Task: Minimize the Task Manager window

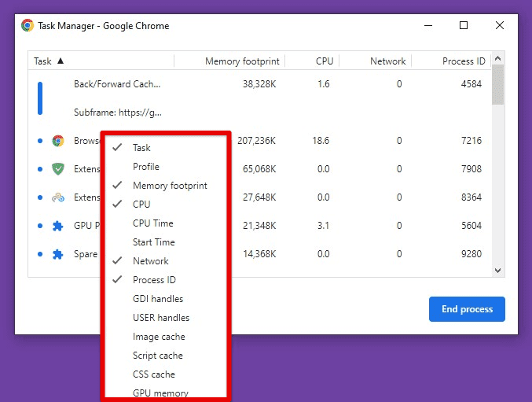Action: [428, 25]
